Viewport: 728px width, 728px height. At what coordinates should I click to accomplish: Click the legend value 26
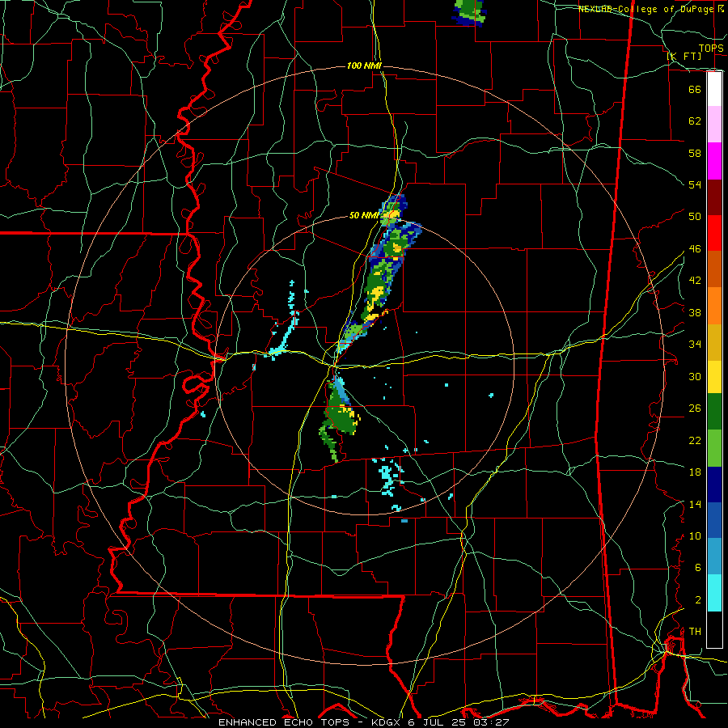(x=695, y=408)
